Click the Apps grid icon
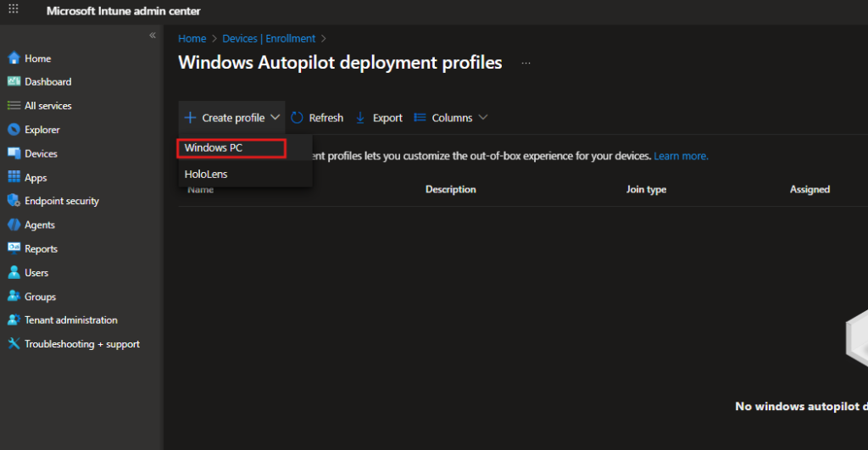Viewport: 868px width, 450px height. [14, 178]
